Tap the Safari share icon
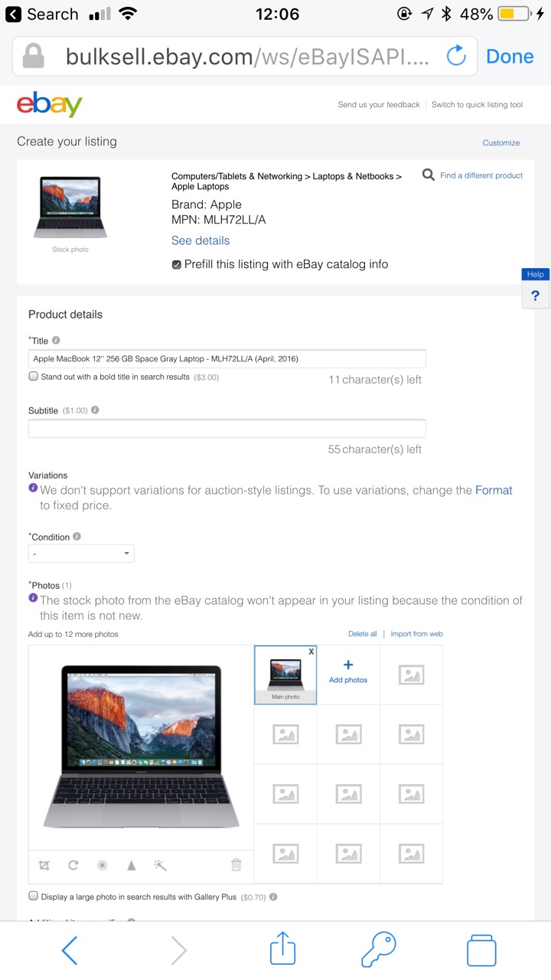 tap(282, 950)
